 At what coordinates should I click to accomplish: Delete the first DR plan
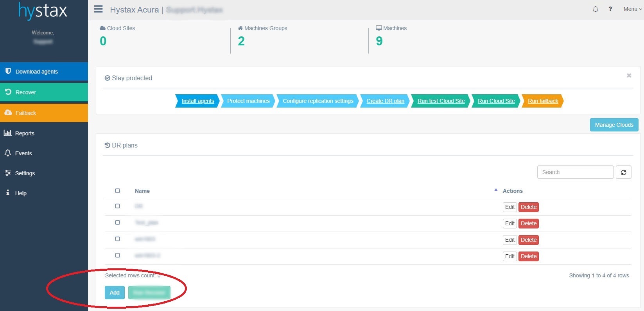(529, 207)
